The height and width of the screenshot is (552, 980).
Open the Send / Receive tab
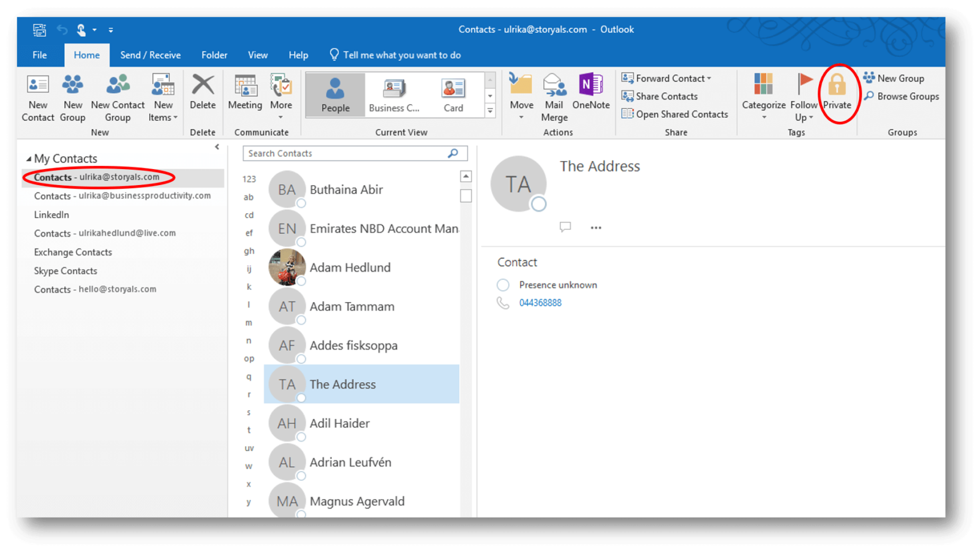tap(150, 55)
